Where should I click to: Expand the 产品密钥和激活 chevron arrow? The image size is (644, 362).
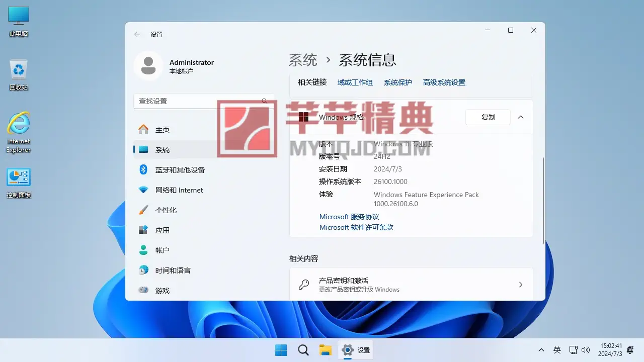tap(521, 285)
